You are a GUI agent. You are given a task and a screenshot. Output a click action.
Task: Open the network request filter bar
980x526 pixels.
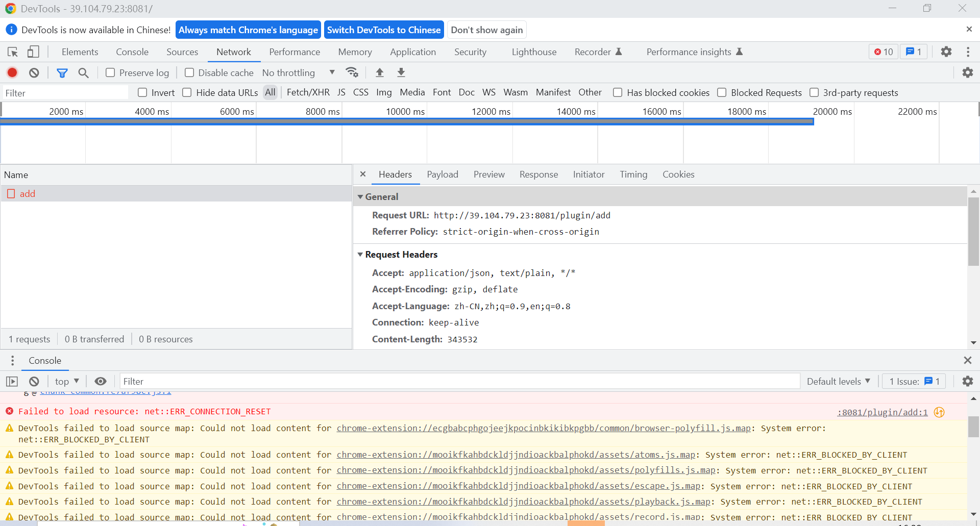[62, 72]
